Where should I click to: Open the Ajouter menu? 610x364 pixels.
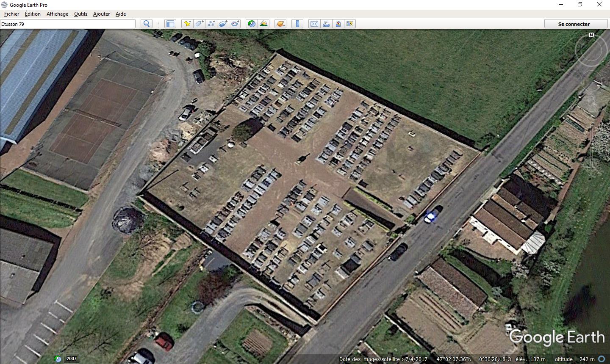(101, 14)
